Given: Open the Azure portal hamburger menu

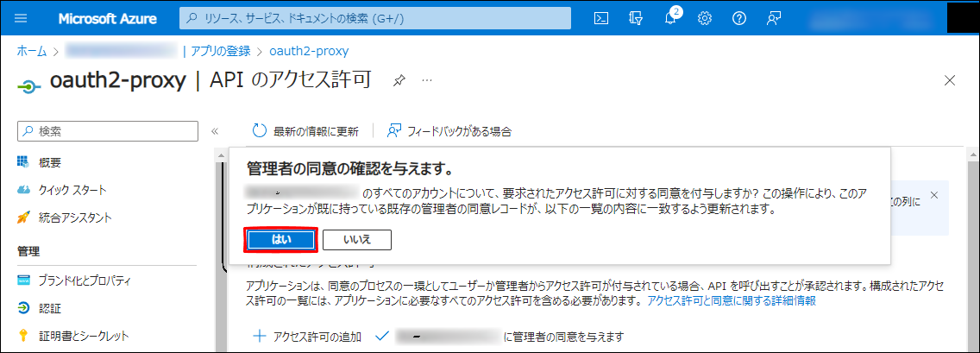Looking at the screenshot, I should pos(22,18).
